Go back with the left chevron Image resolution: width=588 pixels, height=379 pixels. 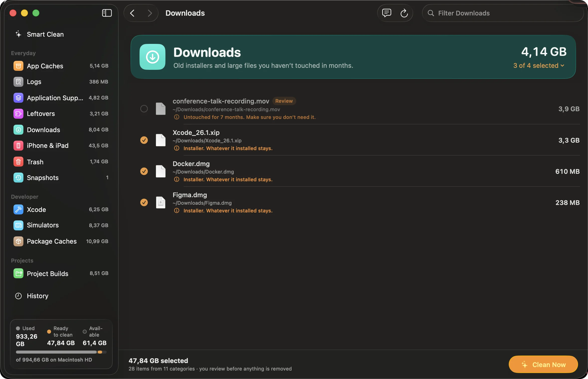click(132, 13)
